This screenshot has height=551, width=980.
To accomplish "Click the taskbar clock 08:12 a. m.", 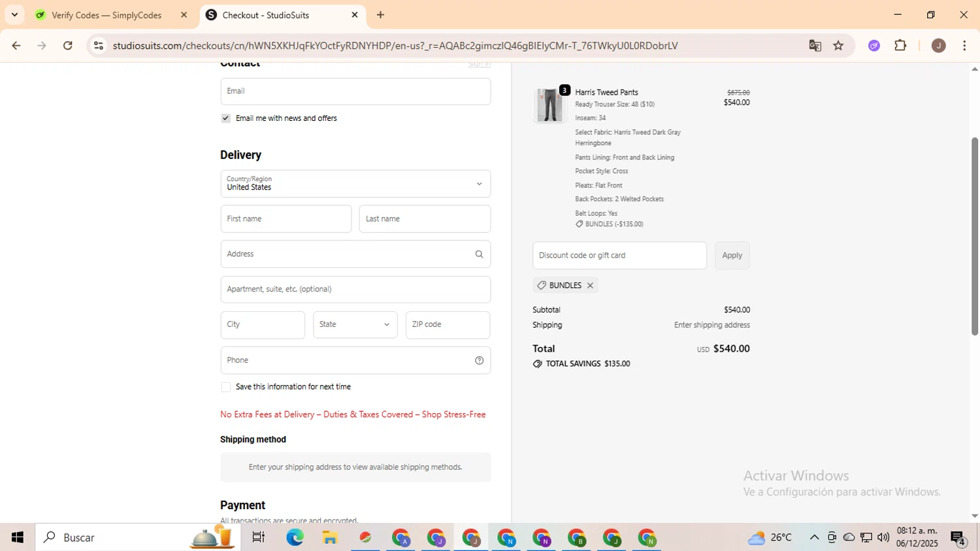I will 917,537.
